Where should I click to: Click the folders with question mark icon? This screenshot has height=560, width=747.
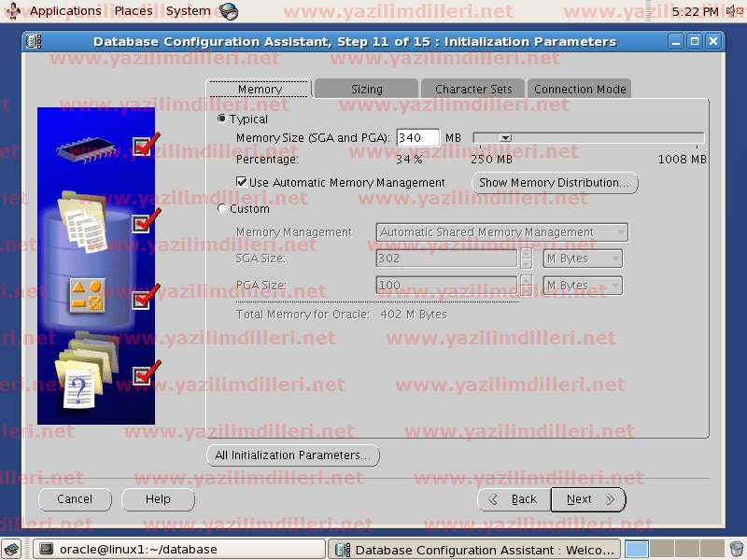[x=84, y=373]
